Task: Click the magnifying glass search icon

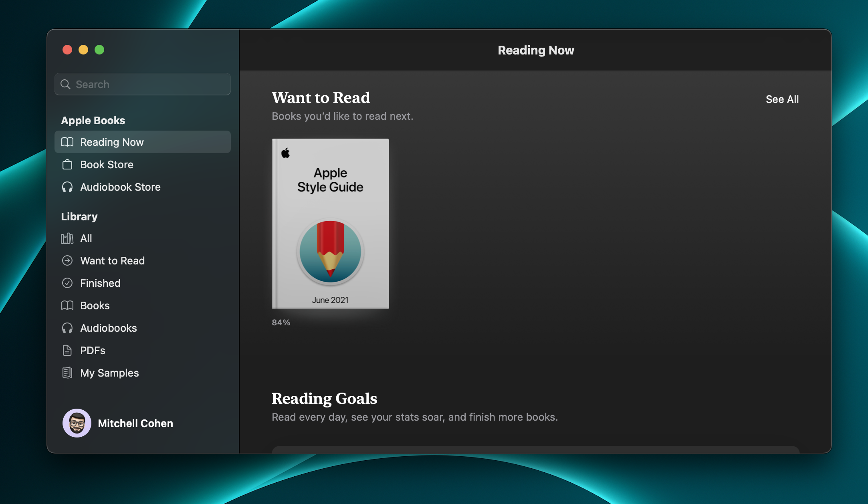Action: pyautogui.click(x=65, y=84)
